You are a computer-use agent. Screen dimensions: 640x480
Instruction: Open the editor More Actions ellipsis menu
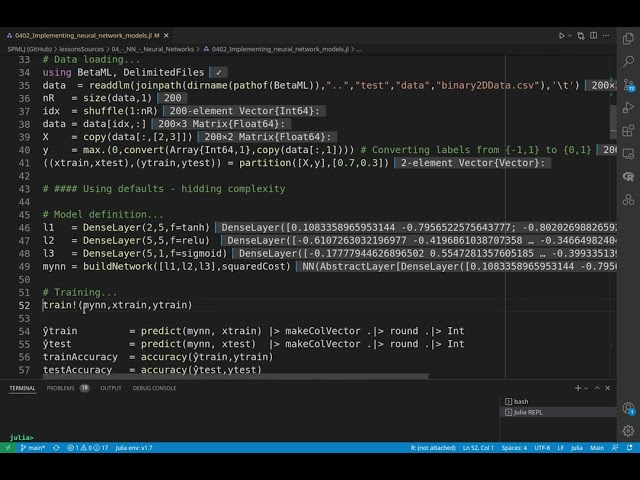pyautogui.click(x=606, y=36)
